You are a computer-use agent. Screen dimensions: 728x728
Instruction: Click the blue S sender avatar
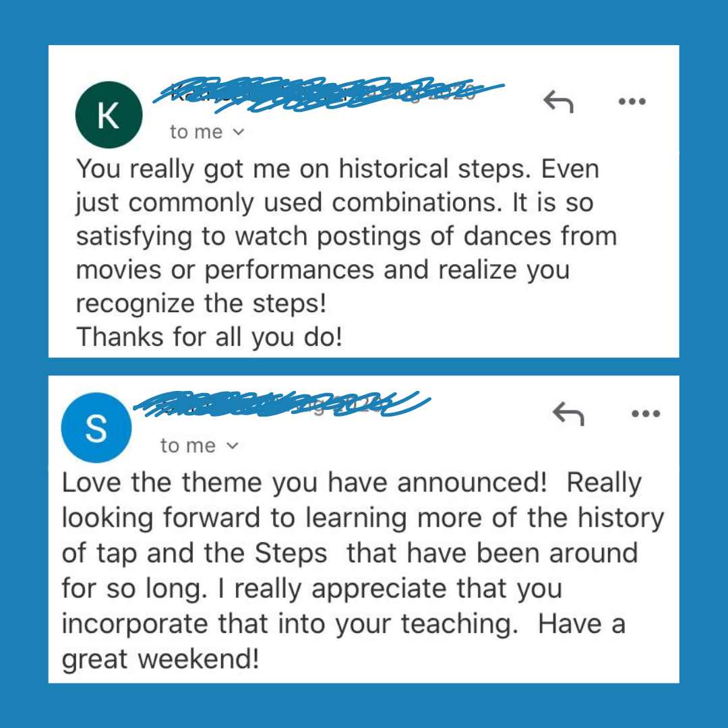pos(96,428)
